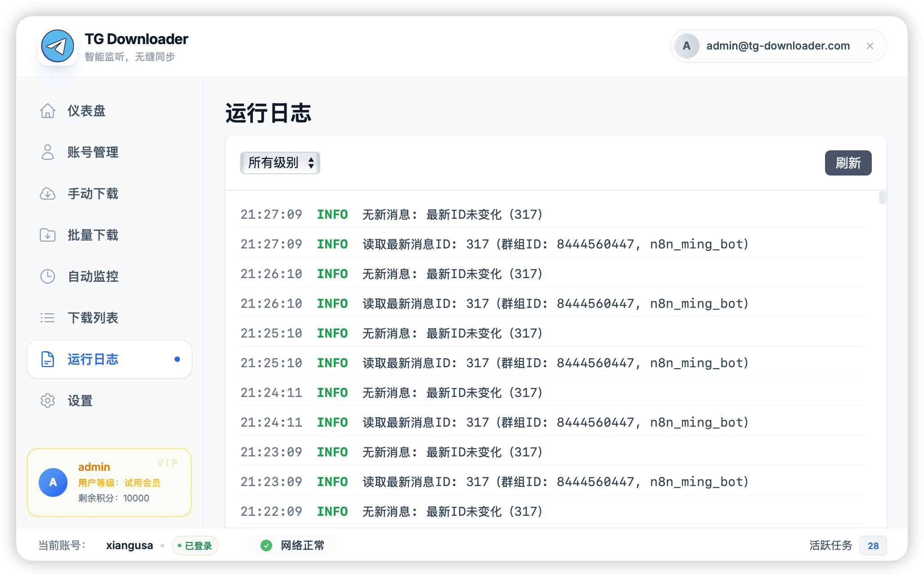This screenshot has height=577, width=924.
Task: Open the 运行日志 document icon
Action: (x=48, y=359)
